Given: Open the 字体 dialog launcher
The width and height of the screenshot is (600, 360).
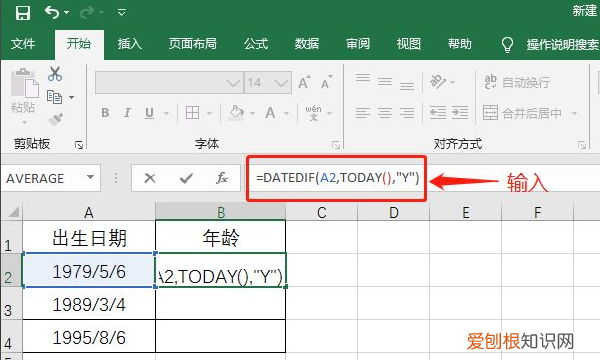Looking at the screenshot, I should 336,145.
